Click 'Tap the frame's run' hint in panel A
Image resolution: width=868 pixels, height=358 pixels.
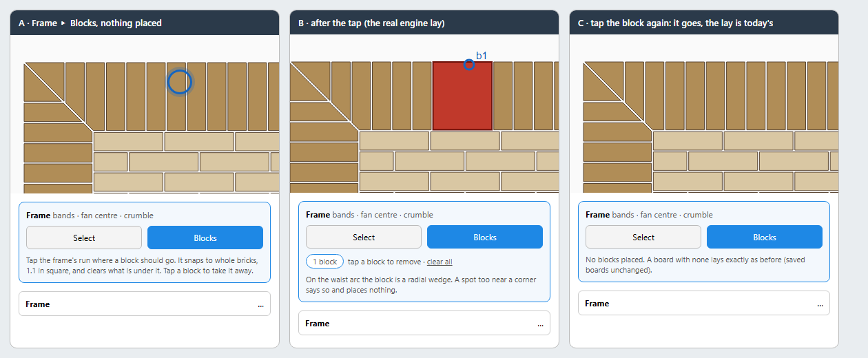tap(142, 265)
